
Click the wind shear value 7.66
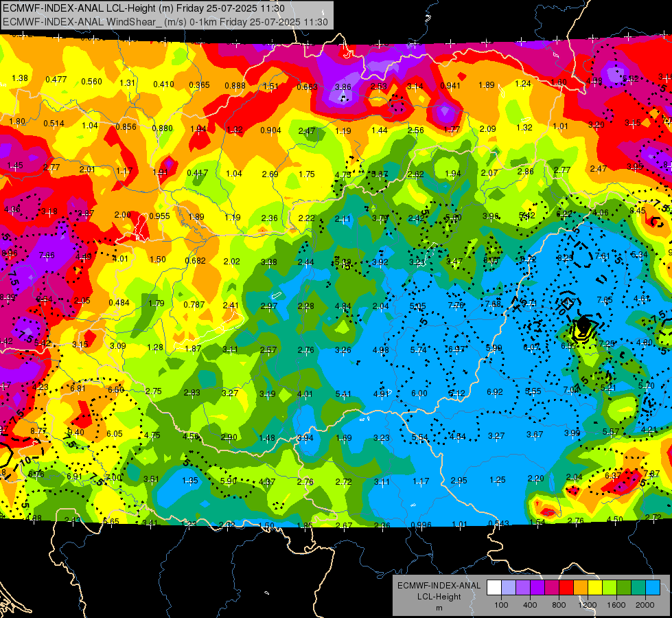[47, 255]
